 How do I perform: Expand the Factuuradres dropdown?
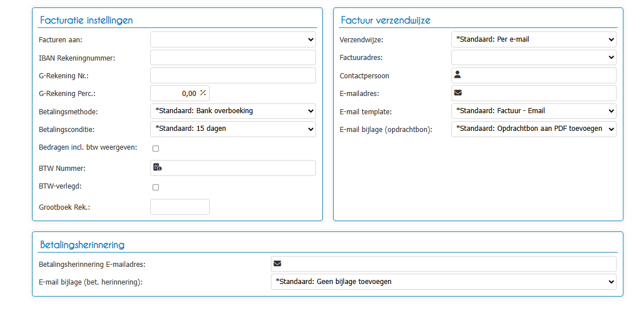534,58
